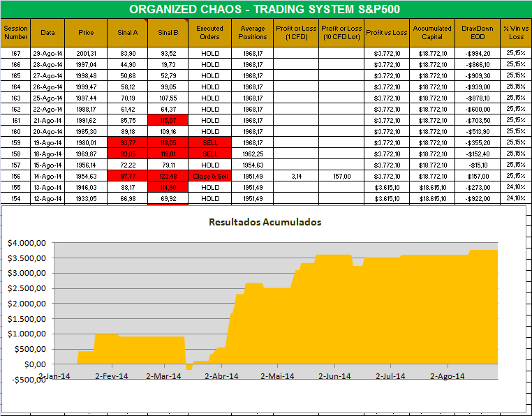Select Sinal B value 107,55
The width and height of the screenshot is (532, 416).
(x=168, y=98)
